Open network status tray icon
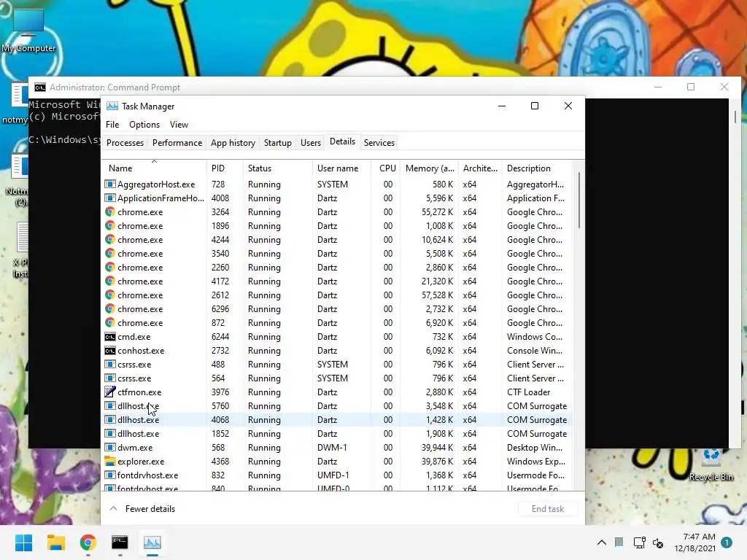747x560 pixels. click(639, 542)
